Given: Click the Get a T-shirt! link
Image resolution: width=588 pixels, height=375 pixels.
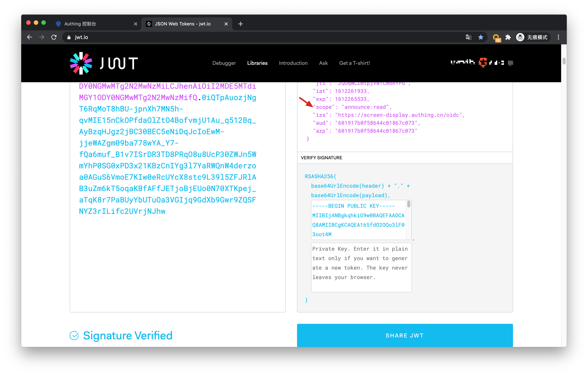Looking at the screenshot, I should (x=354, y=63).
